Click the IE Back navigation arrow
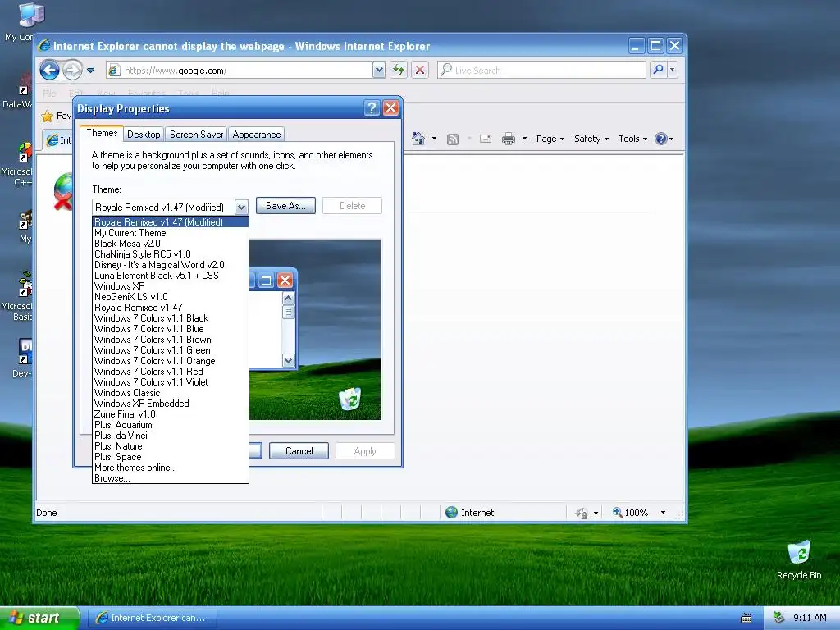840x630 pixels. tap(49, 70)
